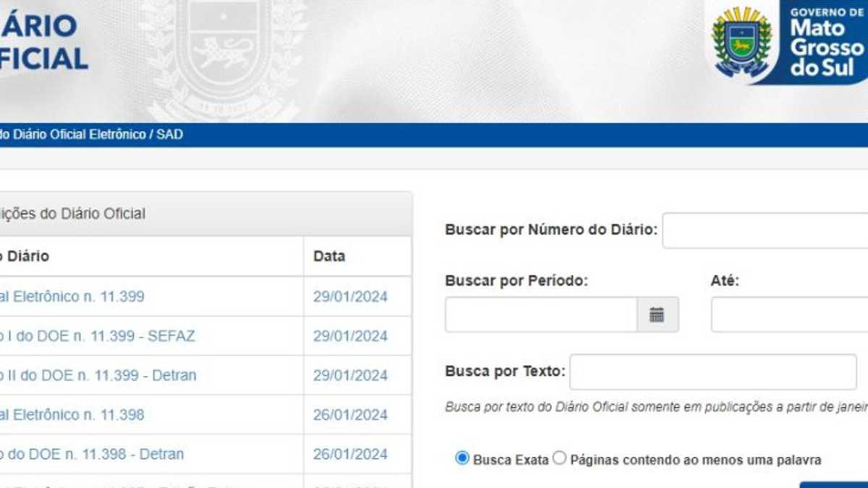Click the Data column header

pyautogui.click(x=329, y=256)
